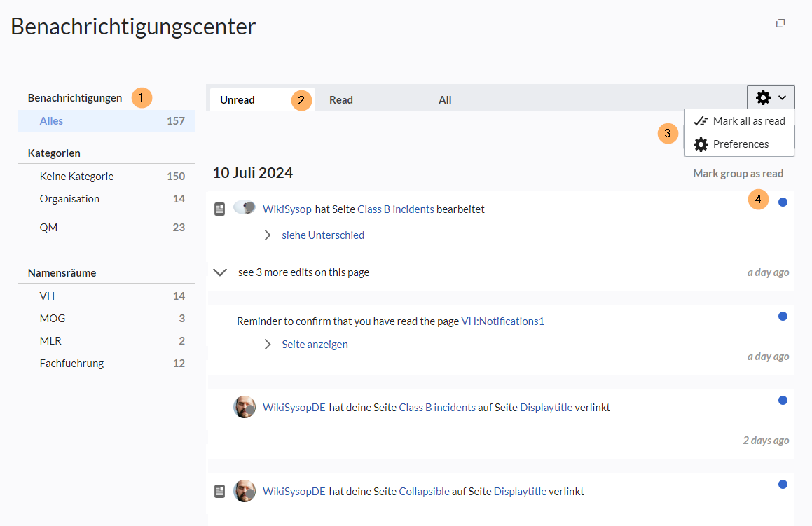The image size is (812, 526).
Task: Expand the Seite anzeigen chevron
Action: pos(268,345)
